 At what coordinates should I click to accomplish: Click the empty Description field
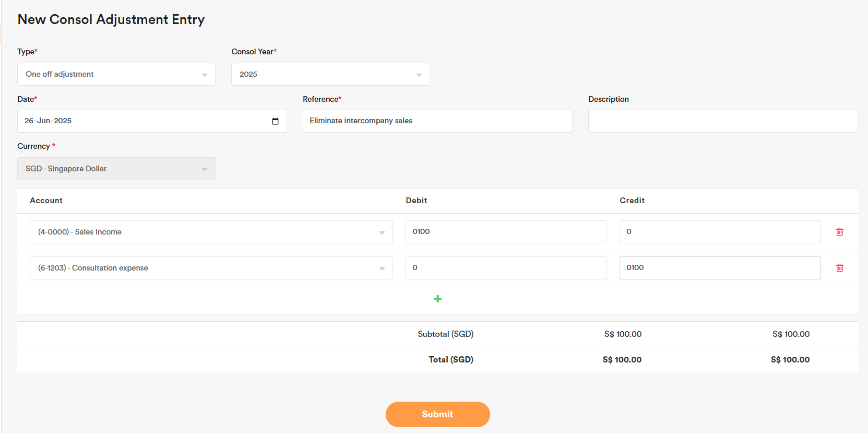point(723,121)
